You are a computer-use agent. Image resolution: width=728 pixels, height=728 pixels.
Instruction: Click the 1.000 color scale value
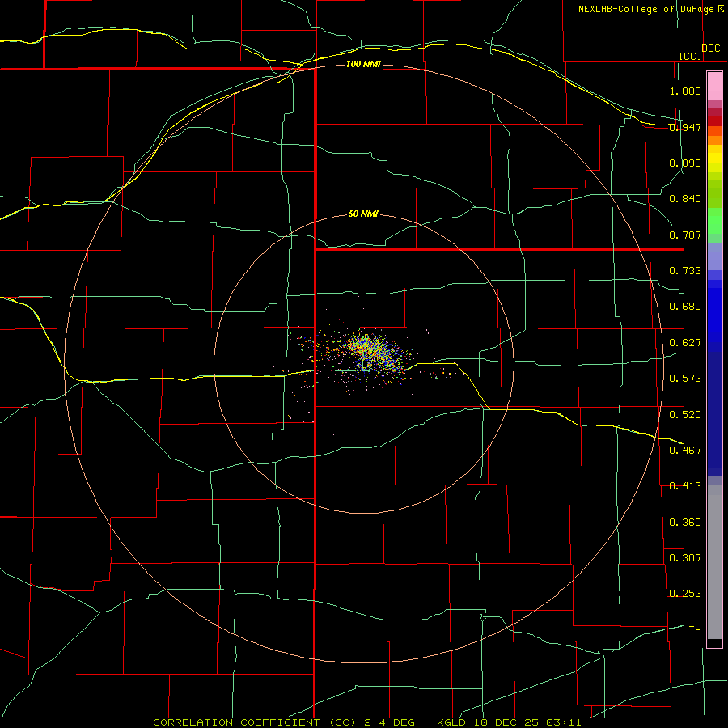[685, 91]
